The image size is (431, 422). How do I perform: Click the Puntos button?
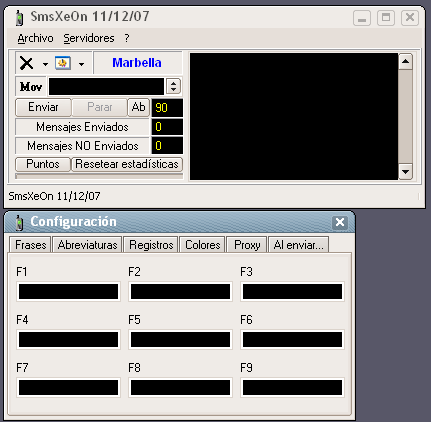43,164
